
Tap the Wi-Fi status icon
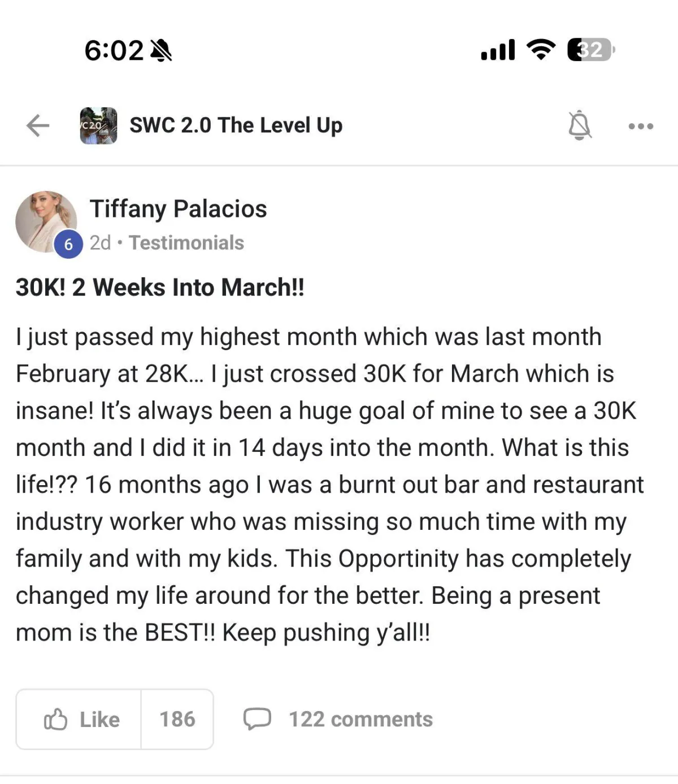tap(541, 50)
